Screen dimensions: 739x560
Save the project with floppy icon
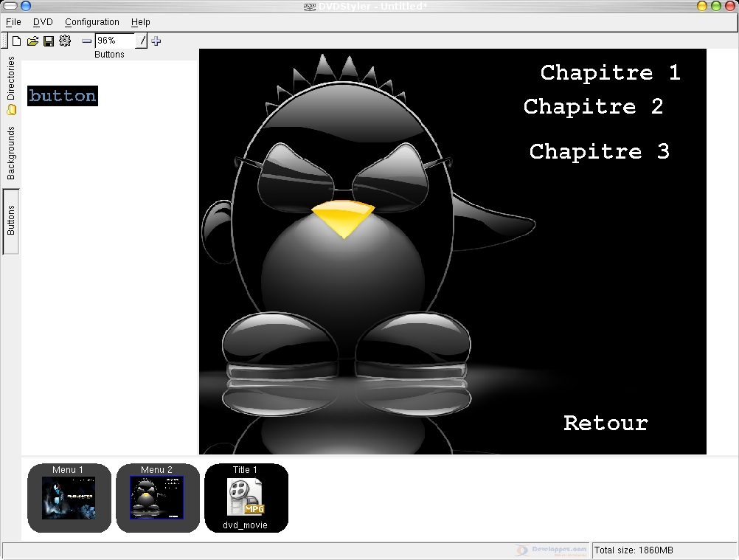coord(49,41)
